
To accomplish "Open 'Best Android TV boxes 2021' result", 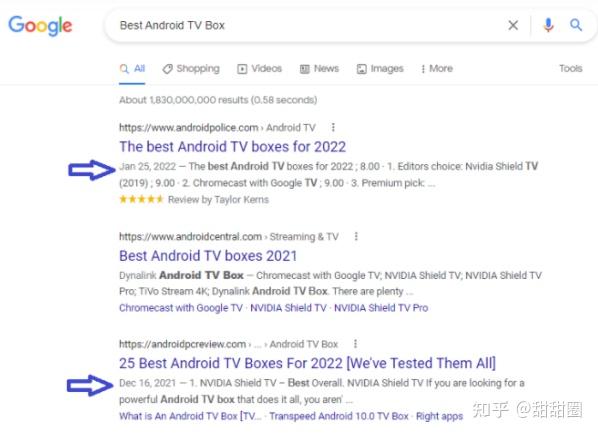I will point(208,256).
